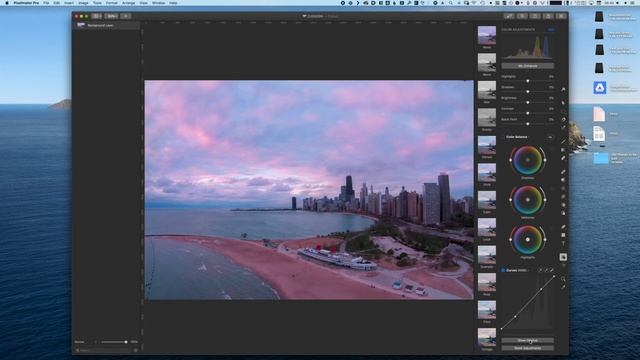Click the Highlights percentage value field
Image resolution: width=640 pixels, height=360 pixels.
coord(551,76)
